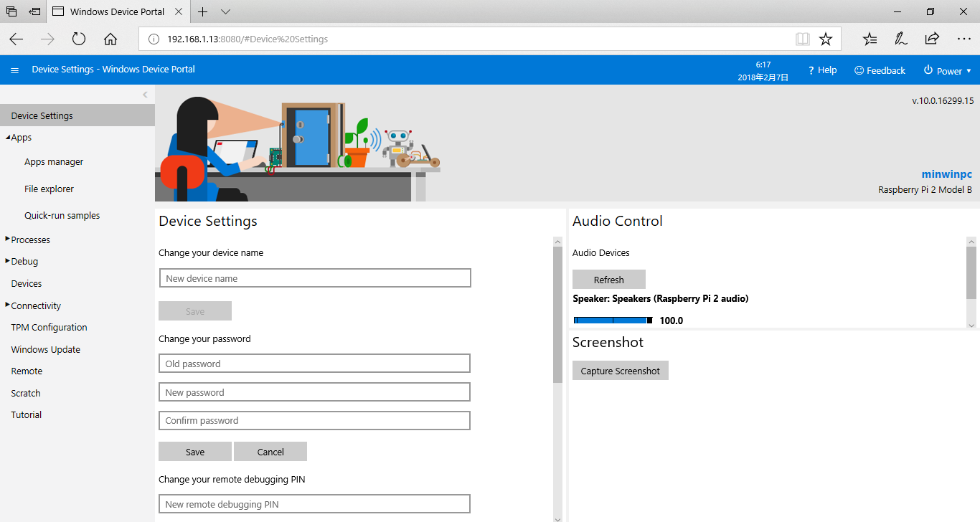Capture Screenshot of the device
Screen dimensions: 980x522
(x=621, y=371)
